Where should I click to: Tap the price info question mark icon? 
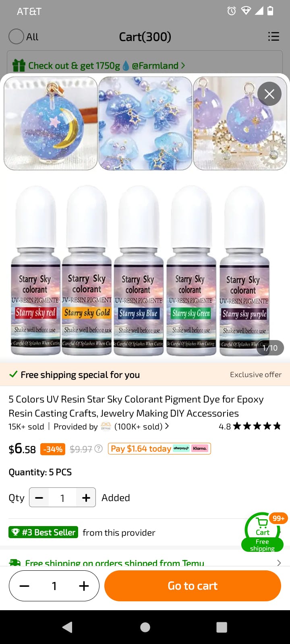pos(98,449)
